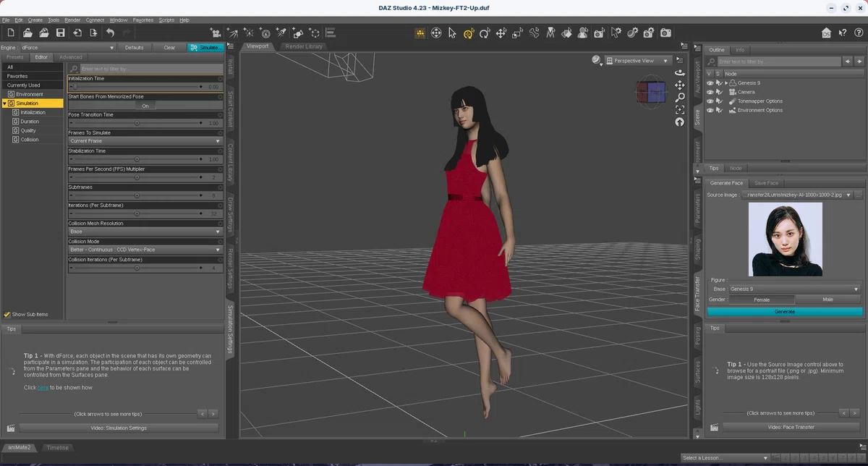Viewport: 868px width, 466px height.
Task: Open the Engine dForce dropdown
Action: point(67,48)
